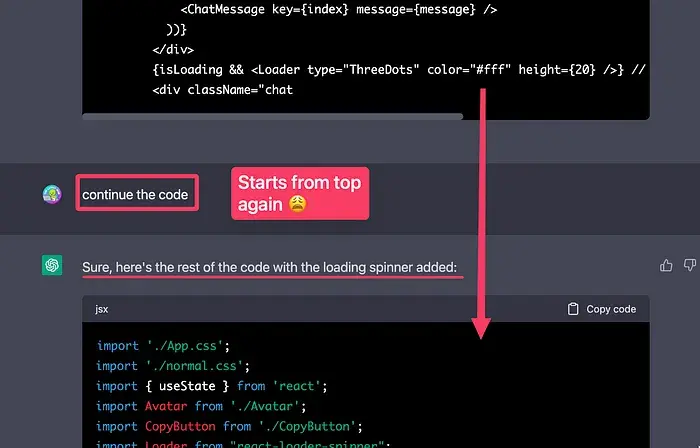Click the horizontal scrollbar of the upper code block
Screen dimensions: 700x448
[272, 116]
